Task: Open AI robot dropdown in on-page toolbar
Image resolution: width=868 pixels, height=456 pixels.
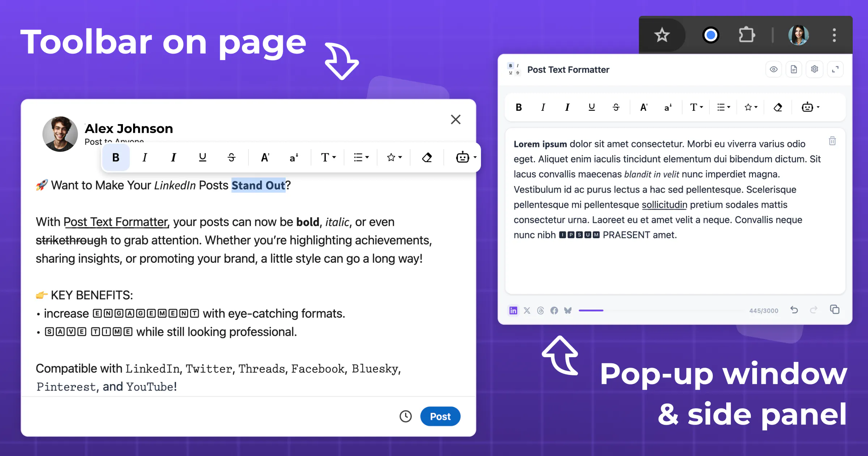Action: 466,157
